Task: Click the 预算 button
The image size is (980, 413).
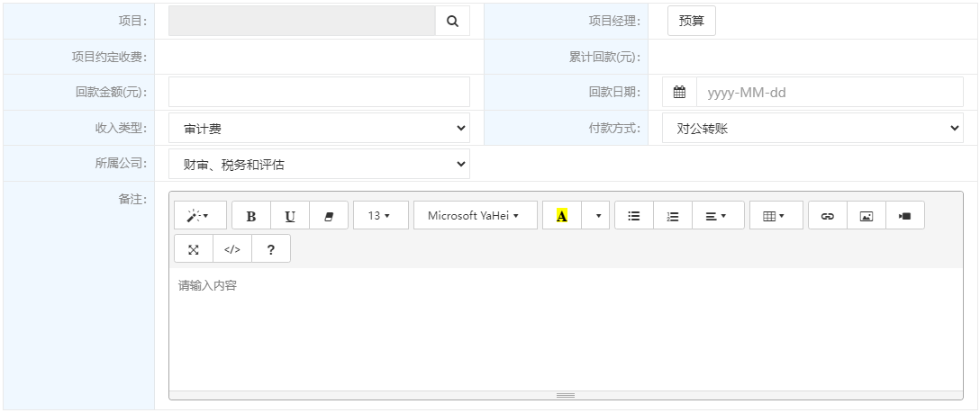Action: click(x=691, y=22)
